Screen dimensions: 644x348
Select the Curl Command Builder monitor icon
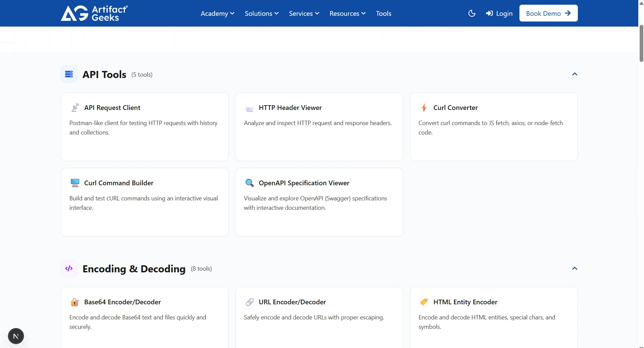tap(75, 183)
